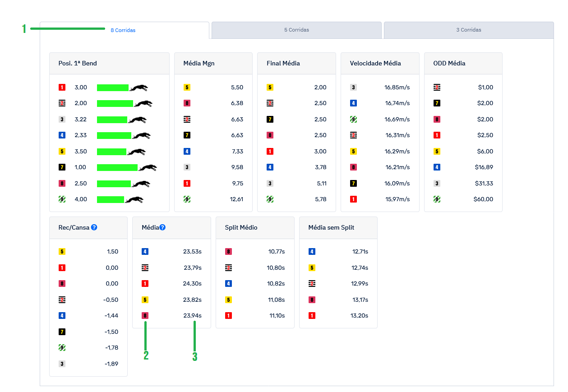Click the help icon next to Rec/Cansa

tap(94, 227)
